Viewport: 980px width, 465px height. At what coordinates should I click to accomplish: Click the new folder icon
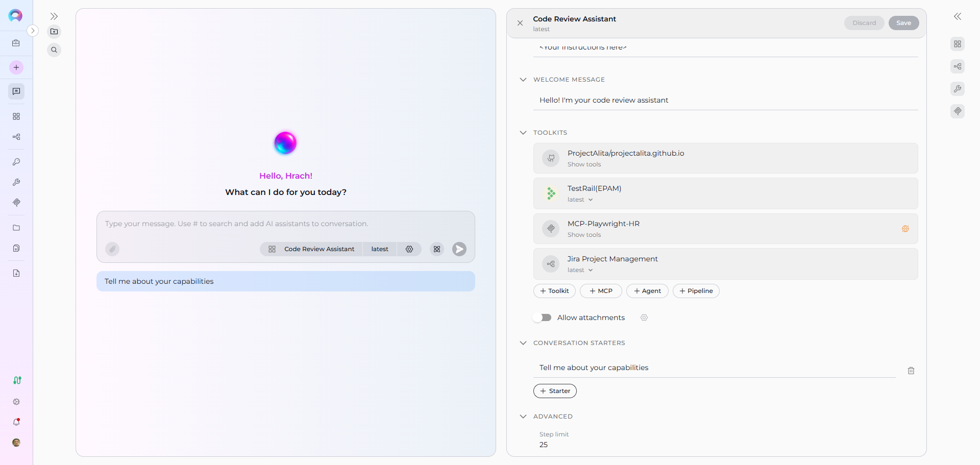pos(54,32)
